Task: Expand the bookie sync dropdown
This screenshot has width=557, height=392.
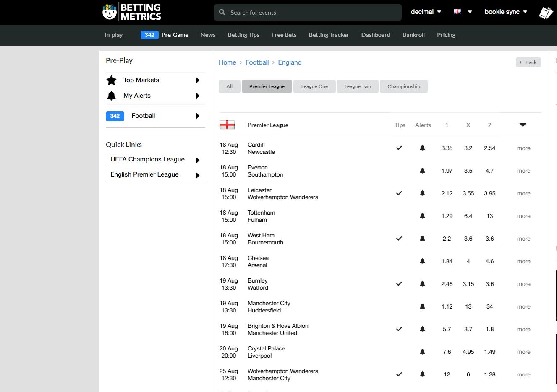Action: (505, 12)
